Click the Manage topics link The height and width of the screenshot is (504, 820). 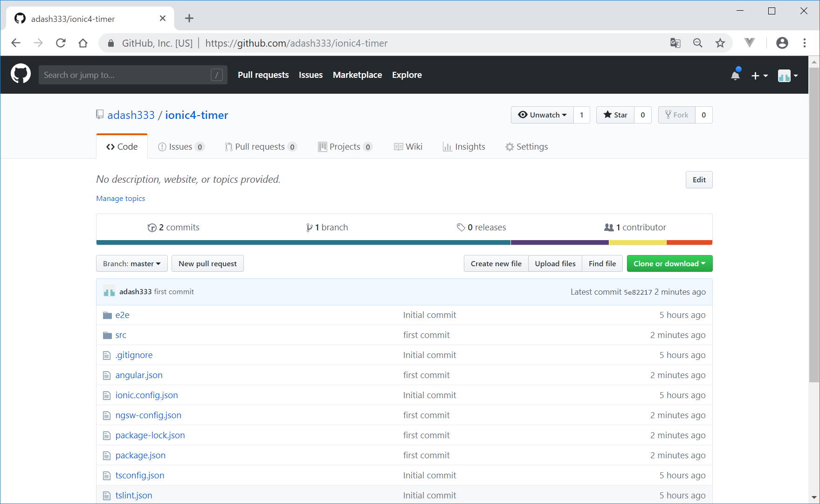(x=120, y=199)
